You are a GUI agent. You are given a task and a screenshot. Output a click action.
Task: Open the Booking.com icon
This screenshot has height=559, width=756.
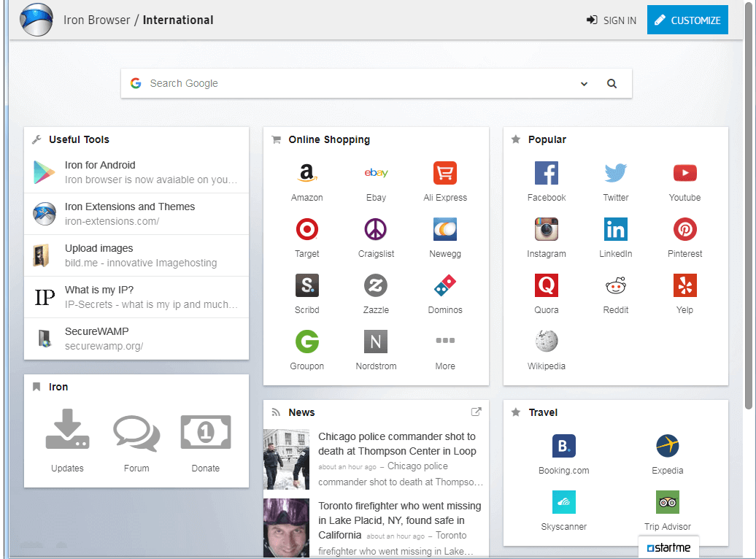tap(563, 446)
